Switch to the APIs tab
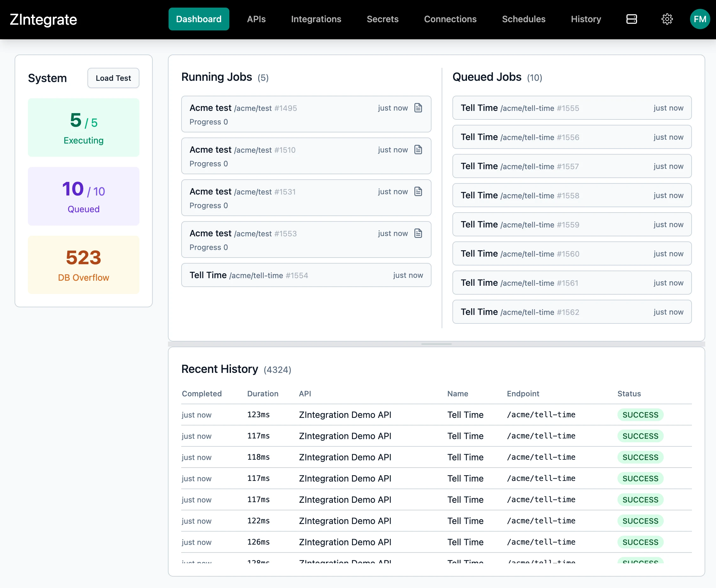Viewport: 716px width, 588px height. coord(256,19)
